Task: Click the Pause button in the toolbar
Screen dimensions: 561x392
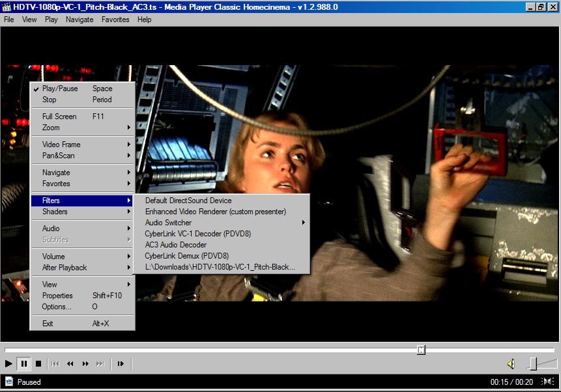Action: [x=24, y=363]
